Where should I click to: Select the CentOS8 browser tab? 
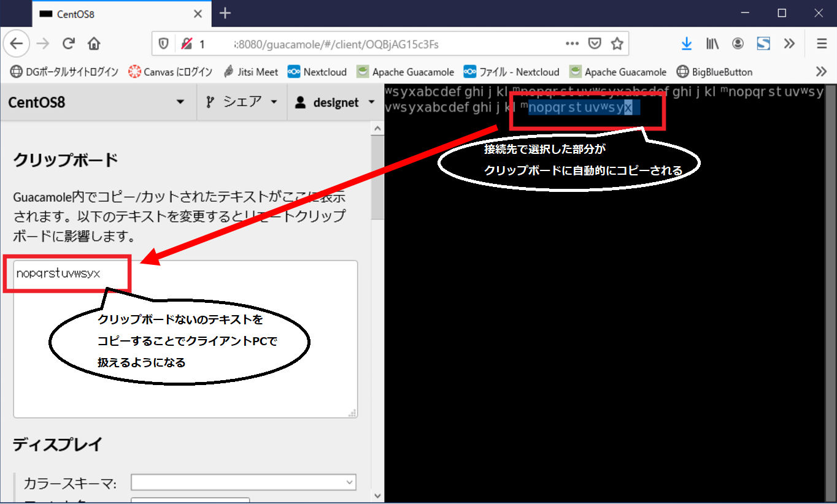[121, 13]
